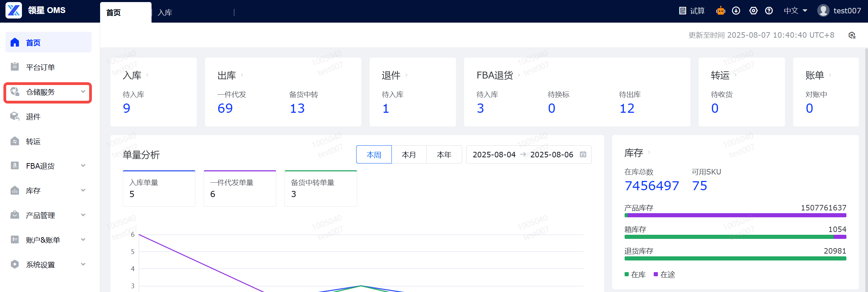This screenshot has height=292, width=868.
Task: Select the 一件代发单量 metric card
Action: [x=240, y=188]
